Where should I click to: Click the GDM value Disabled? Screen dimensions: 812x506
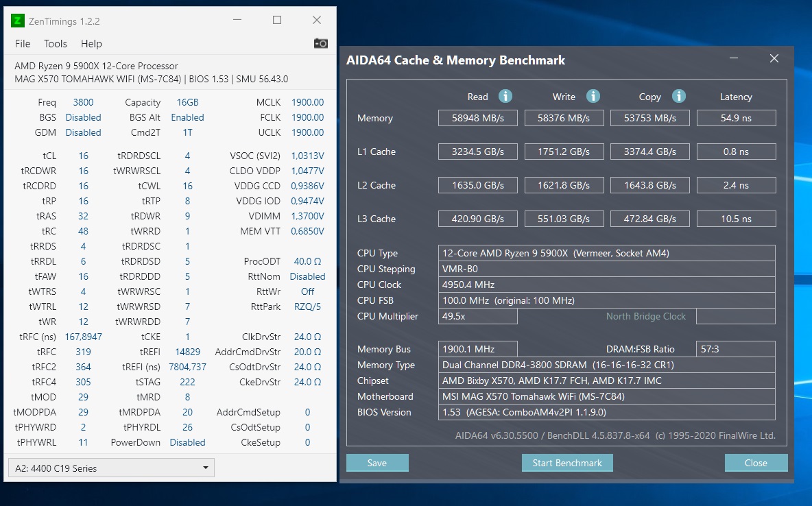pyautogui.click(x=84, y=132)
